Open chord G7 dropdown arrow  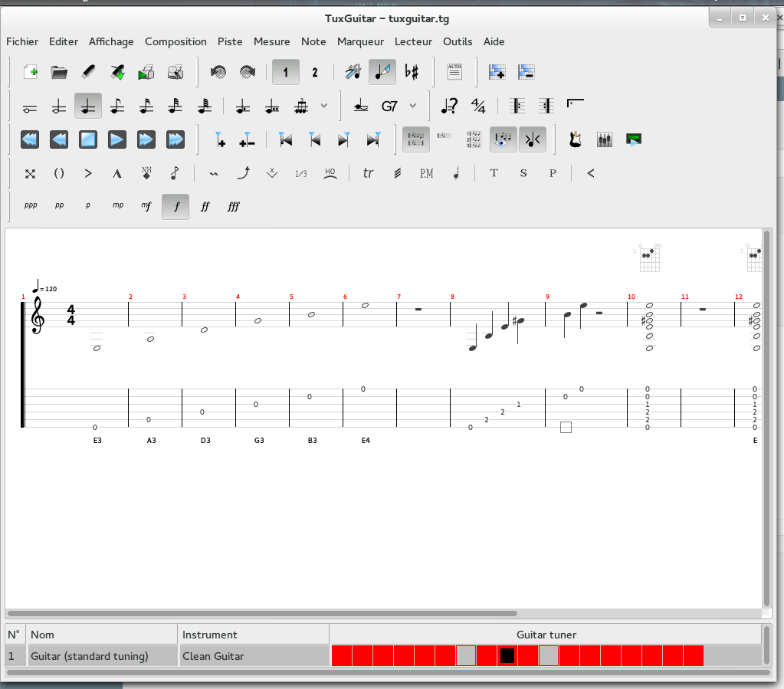(412, 106)
